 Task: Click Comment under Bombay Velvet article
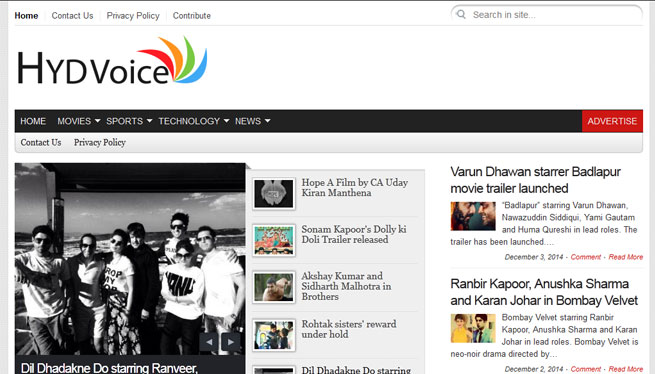click(x=586, y=369)
